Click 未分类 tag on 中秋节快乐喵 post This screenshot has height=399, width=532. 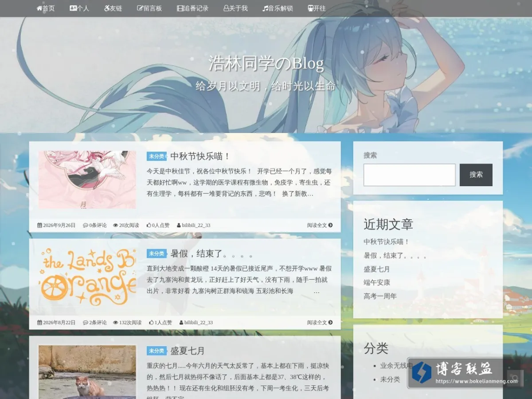pos(157,156)
